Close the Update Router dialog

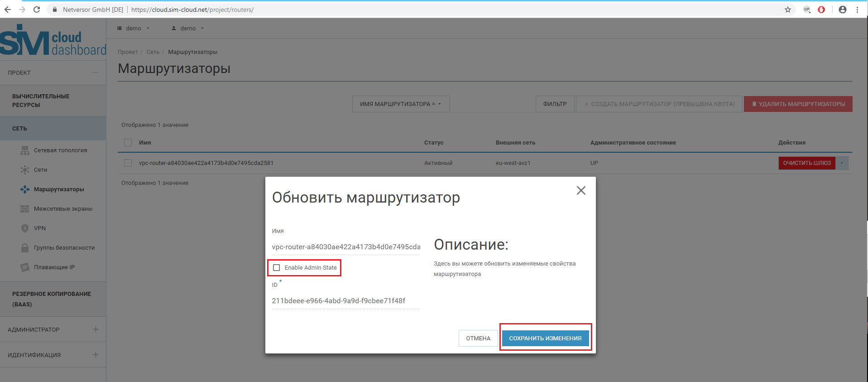[581, 191]
